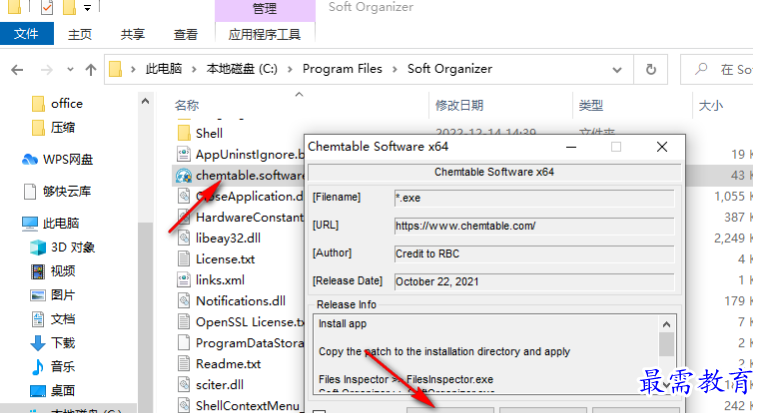761x413 pixels.
Task: Open quick access toolbar customize dropdown
Action: (x=87, y=7)
